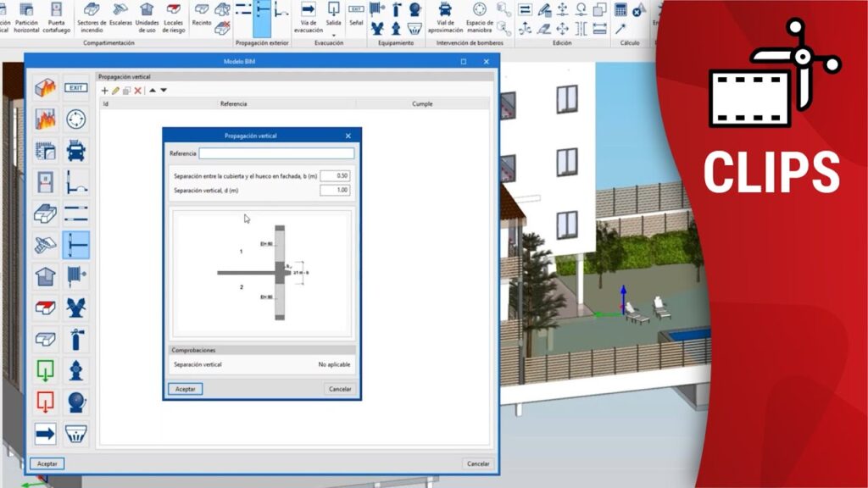This screenshot has width=868, height=488.
Task: Click Vial de aproximación in the ribbon
Action: coord(445,19)
